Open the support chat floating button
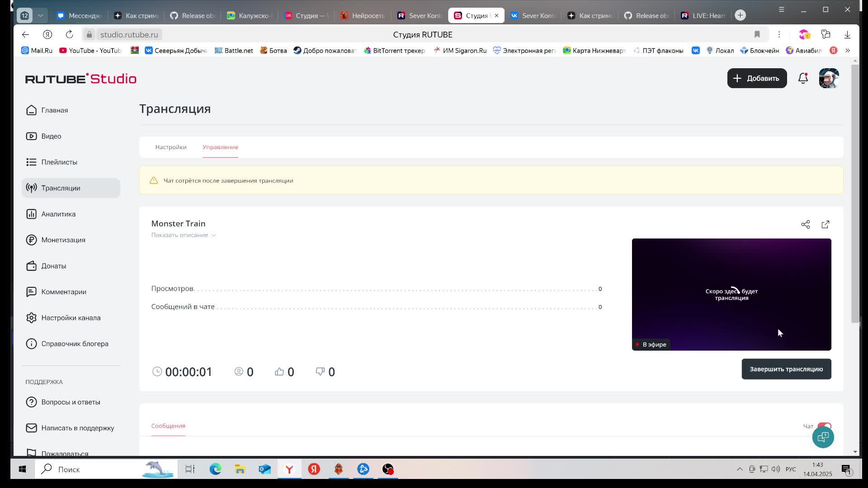This screenshot has height=488, width=868. [x=823, y=437]
